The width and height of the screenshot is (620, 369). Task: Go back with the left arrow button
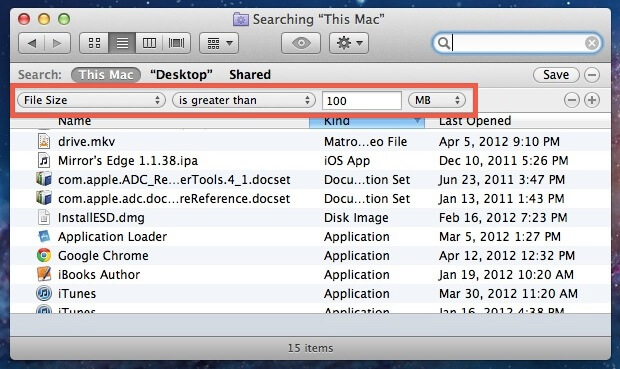tap(32, 43)
